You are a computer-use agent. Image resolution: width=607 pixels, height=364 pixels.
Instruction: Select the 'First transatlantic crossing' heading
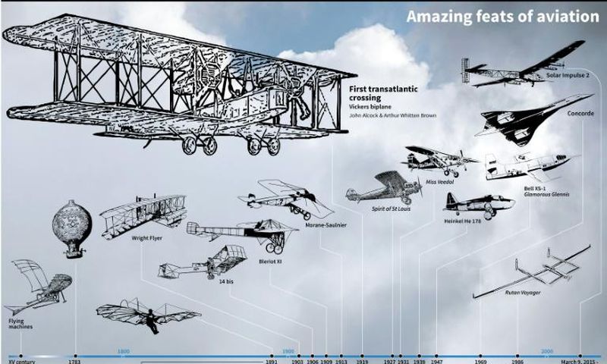[x=383, y=93]
